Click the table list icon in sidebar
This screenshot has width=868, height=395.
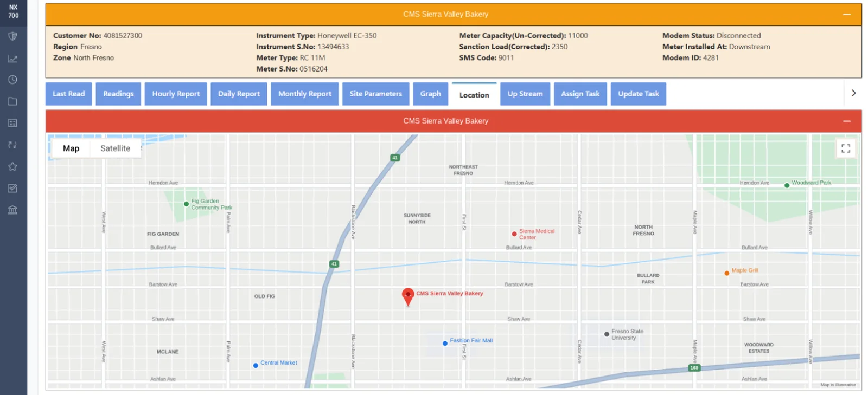[12, 123]
